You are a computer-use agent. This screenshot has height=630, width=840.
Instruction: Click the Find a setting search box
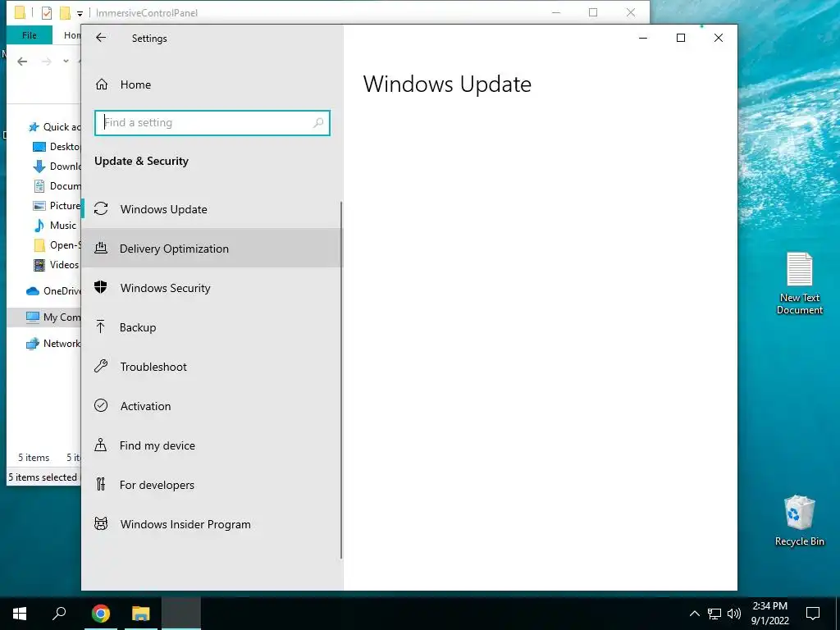point(212,123)
